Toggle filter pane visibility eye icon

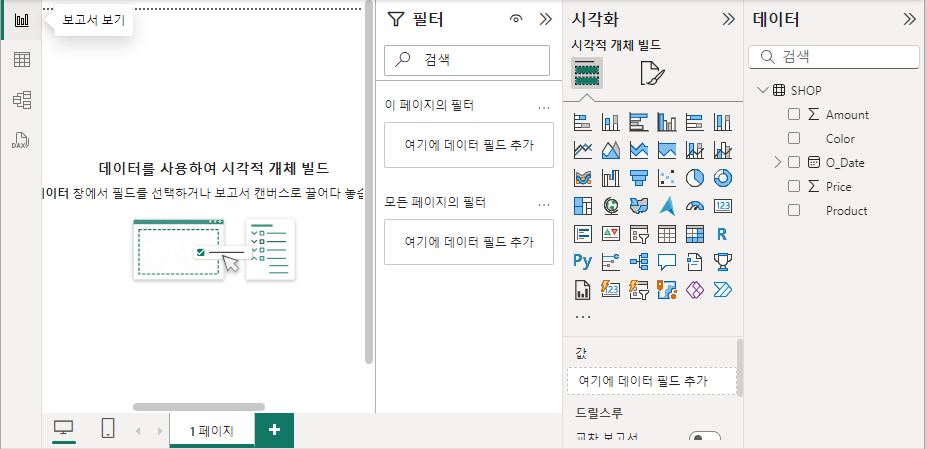516,20
